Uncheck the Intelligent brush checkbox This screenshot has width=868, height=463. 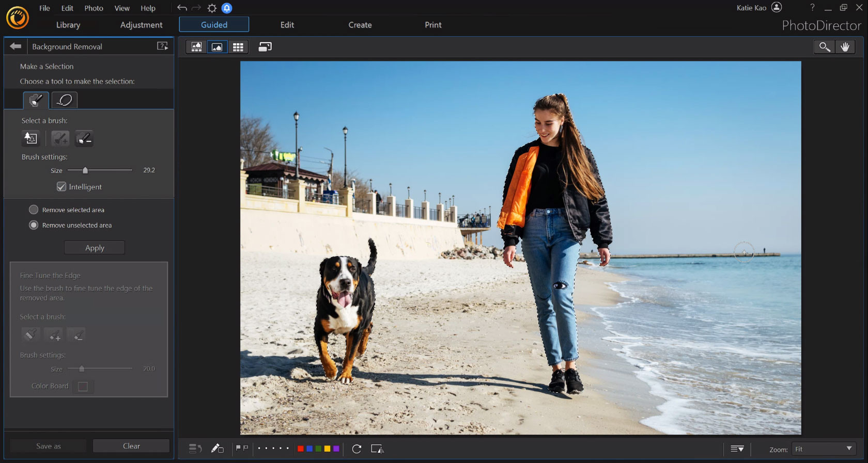[x=61, y=187]
